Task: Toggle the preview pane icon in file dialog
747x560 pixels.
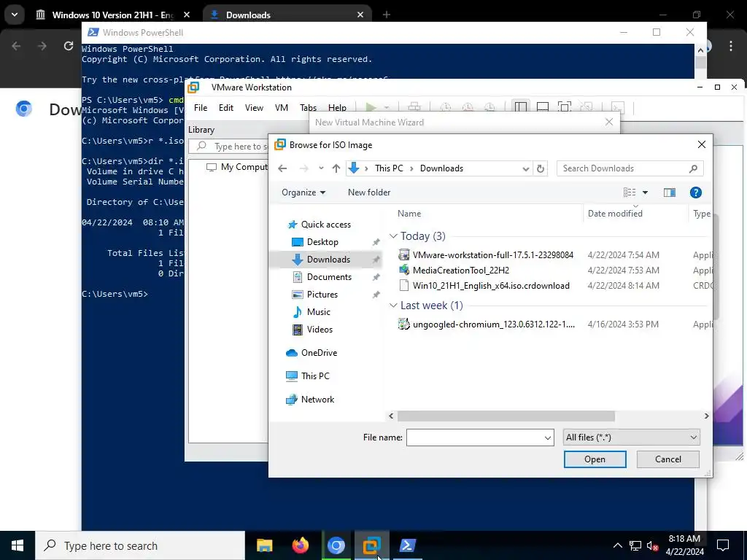Action: point(670,192)
